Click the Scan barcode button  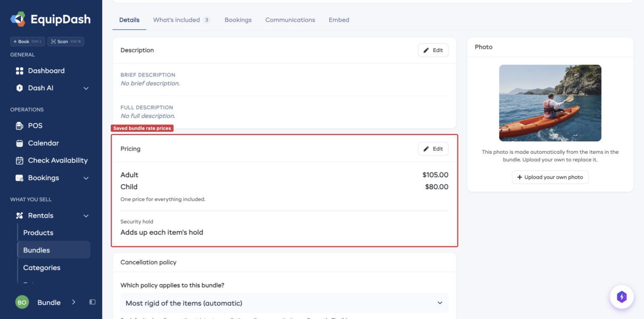(x=66, y=42)
